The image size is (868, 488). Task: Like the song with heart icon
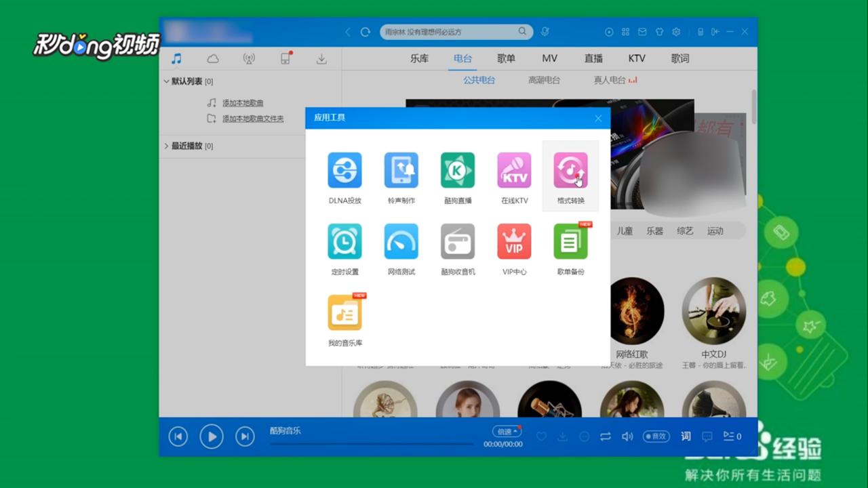tap(541, 436)
